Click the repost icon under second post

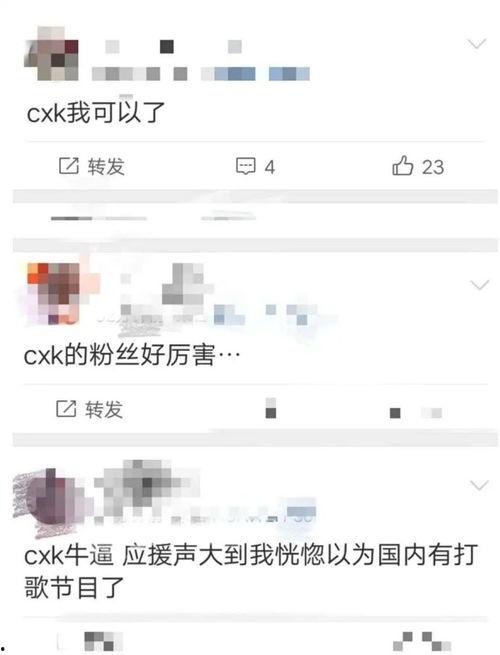click(66, 409)
